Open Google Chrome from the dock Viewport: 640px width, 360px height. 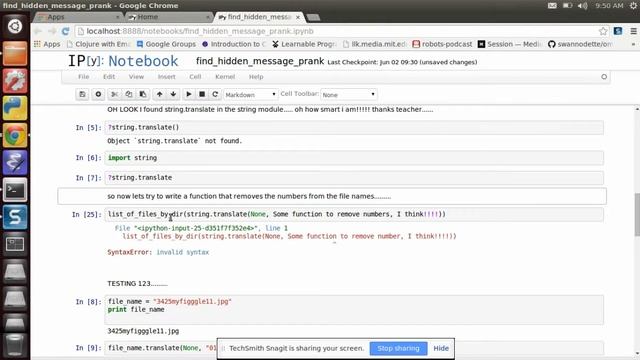(15, 136)
